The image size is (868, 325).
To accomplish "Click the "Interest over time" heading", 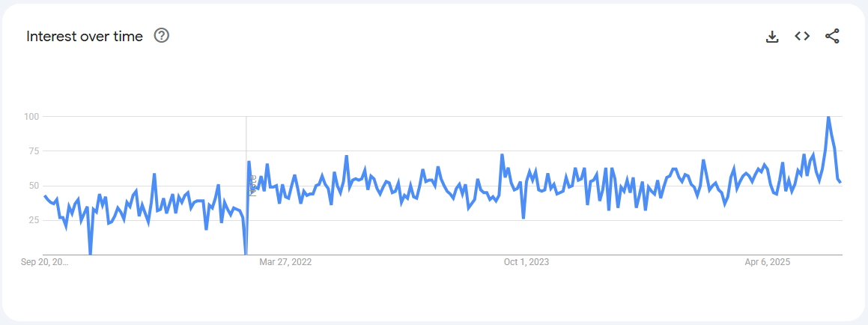I will pos(85,37).
